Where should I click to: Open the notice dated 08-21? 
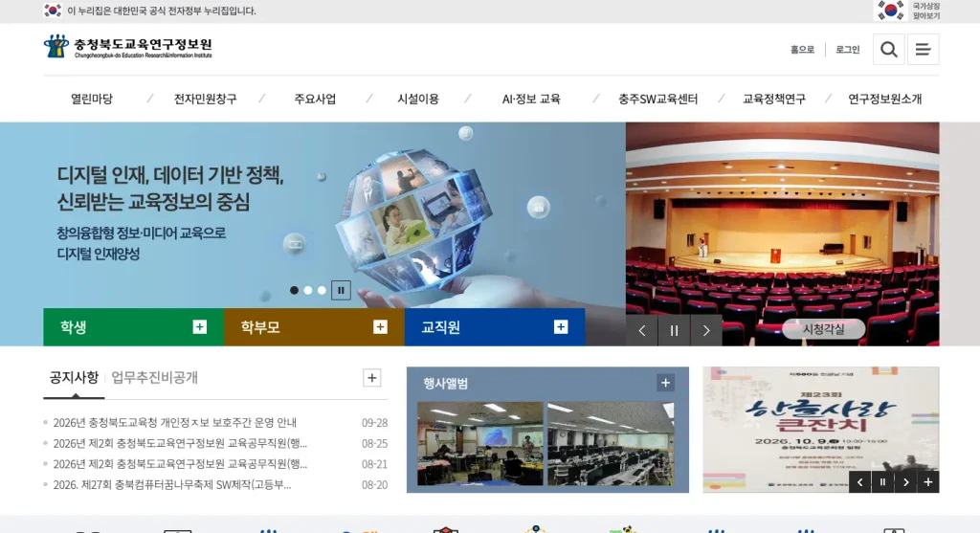click(180, 464)
